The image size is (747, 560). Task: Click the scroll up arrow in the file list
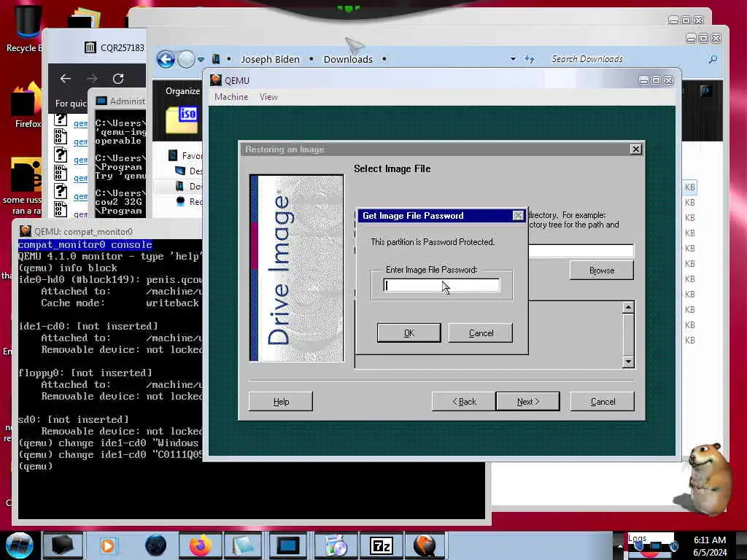pyautogui.click(x=628, y=307)
